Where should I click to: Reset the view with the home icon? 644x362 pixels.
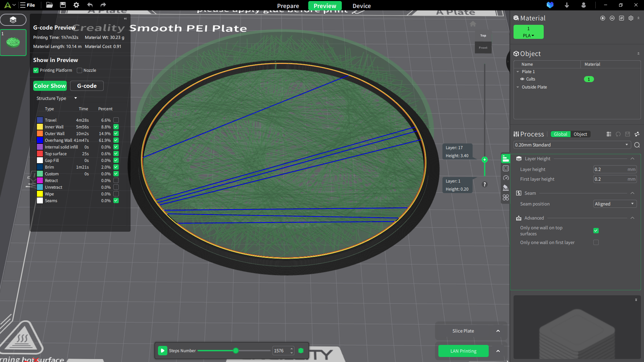tap(473, 24)
